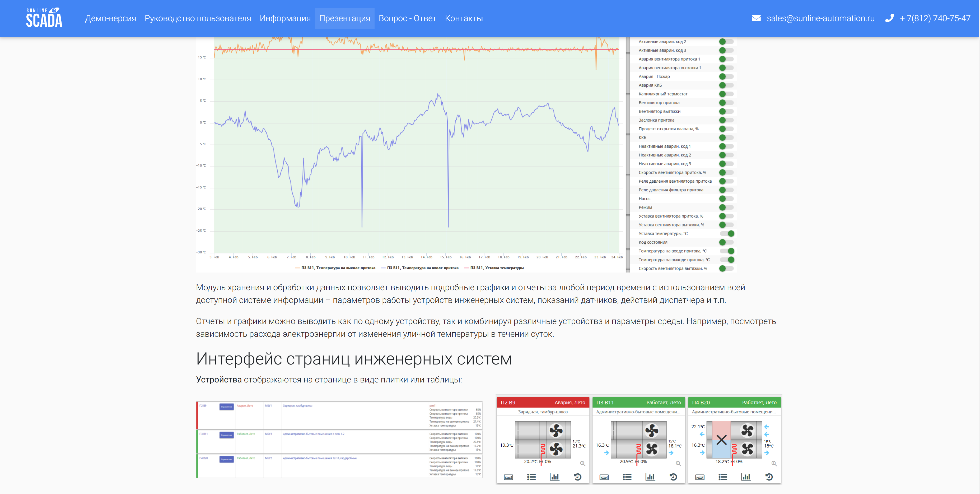Open the Руководство пользователя link

[x=197, y=18]
